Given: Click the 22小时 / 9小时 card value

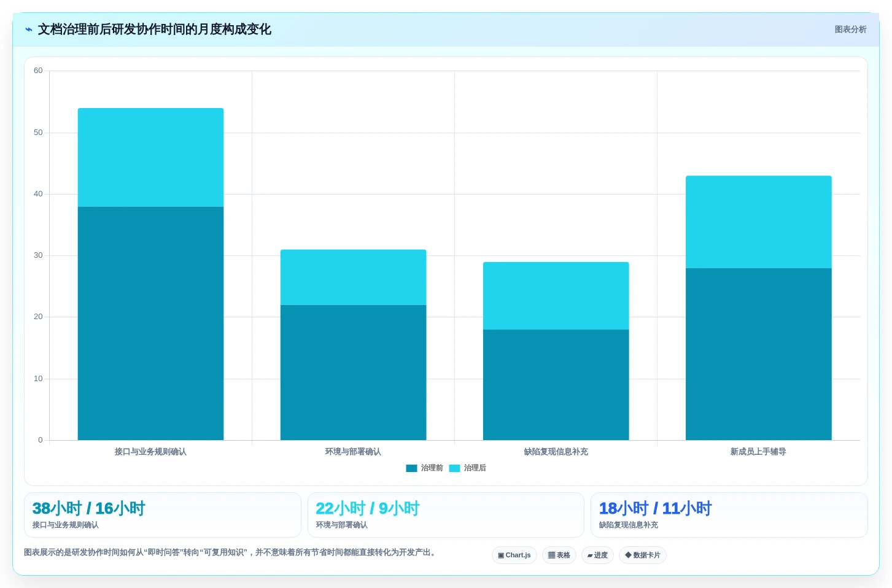Looking at the screenshot, I should pos(367,508).
